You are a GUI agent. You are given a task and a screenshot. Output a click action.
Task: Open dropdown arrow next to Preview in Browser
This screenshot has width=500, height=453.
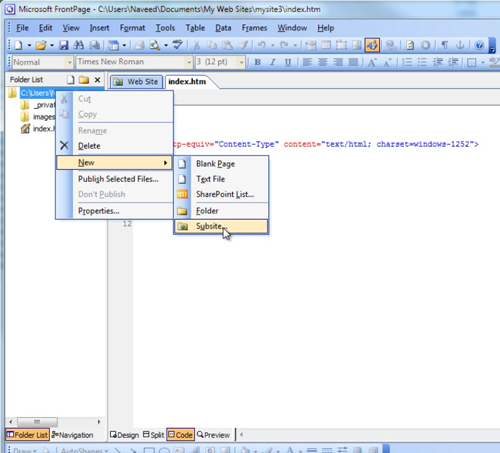166,45
